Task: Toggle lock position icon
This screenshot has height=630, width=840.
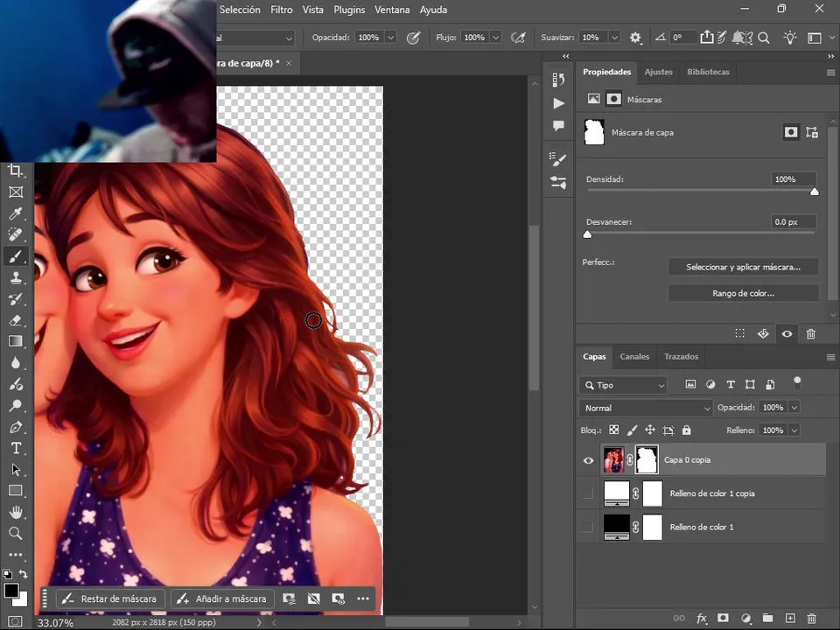Action: pos(650,430)
